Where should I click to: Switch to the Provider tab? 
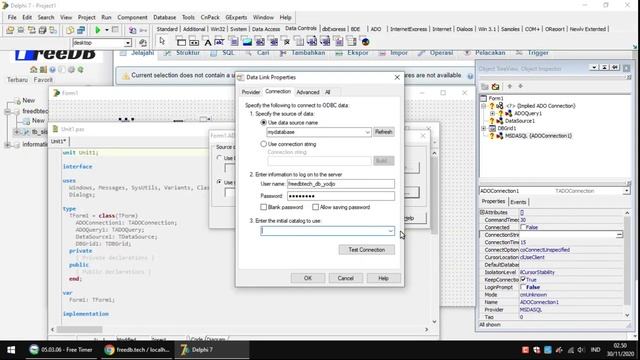pyautogui.click(x=251, y=92)
